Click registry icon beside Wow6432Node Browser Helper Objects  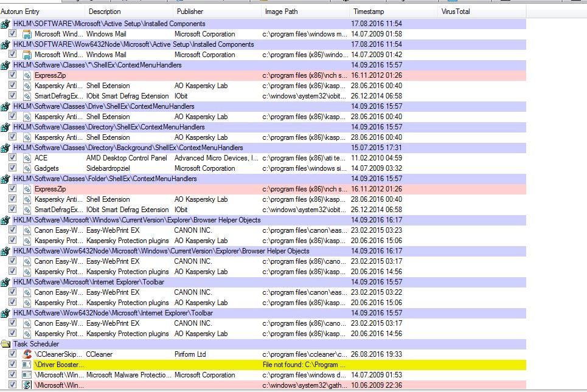pyautogui.click(x=5, y=252)
